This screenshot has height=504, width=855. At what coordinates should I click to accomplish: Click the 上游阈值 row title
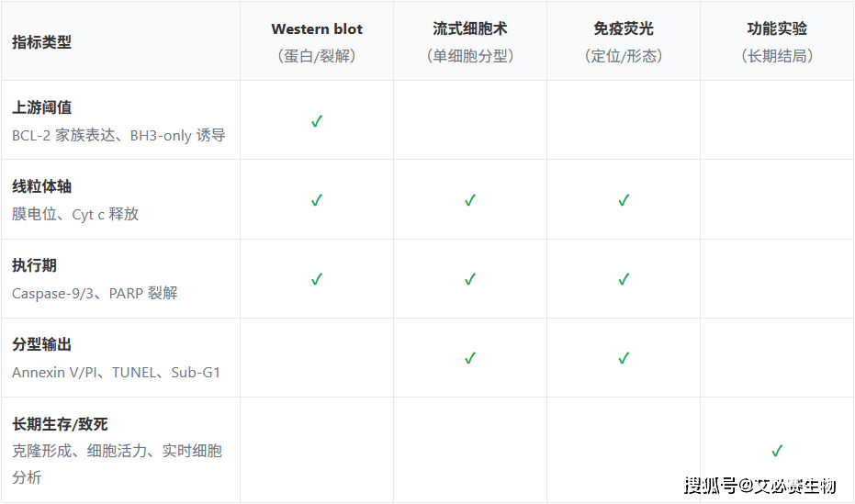coord(41,107)
